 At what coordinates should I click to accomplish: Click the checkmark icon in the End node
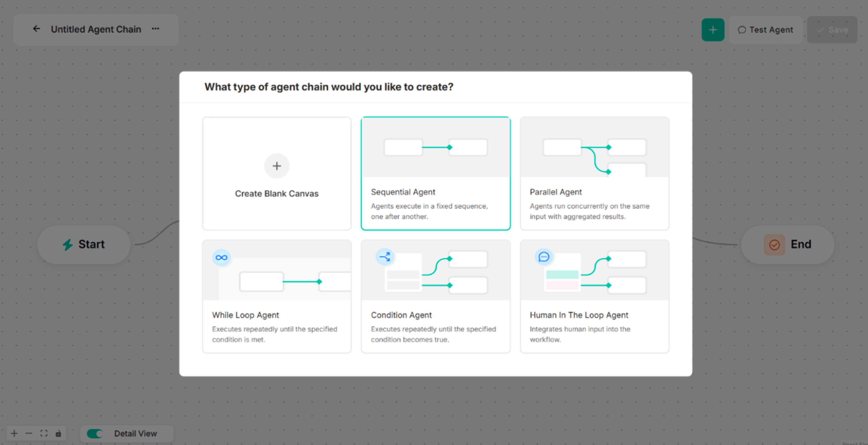[774, 244]
